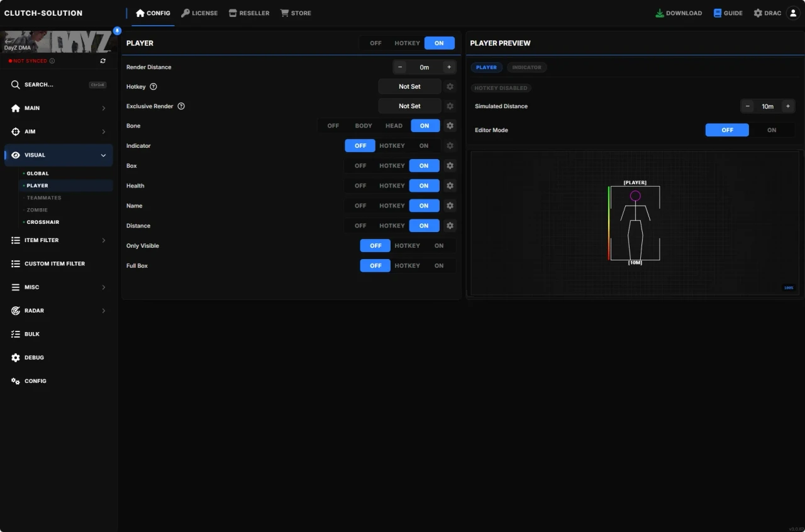Select Crosshair under Visual
The height and width of the screenshot is (532, 805).
pyautogui.click(x=65, y=222)
